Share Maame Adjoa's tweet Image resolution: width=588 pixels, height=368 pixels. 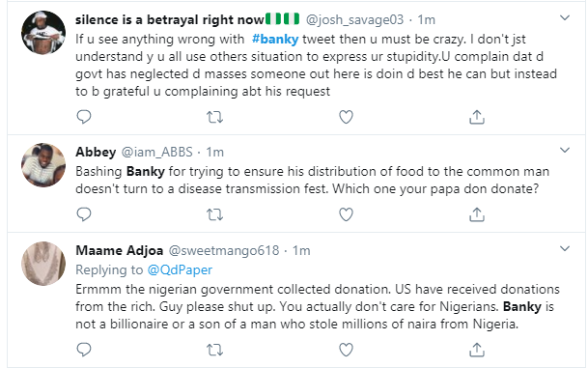pyautogui.click(x=477, y=350)
